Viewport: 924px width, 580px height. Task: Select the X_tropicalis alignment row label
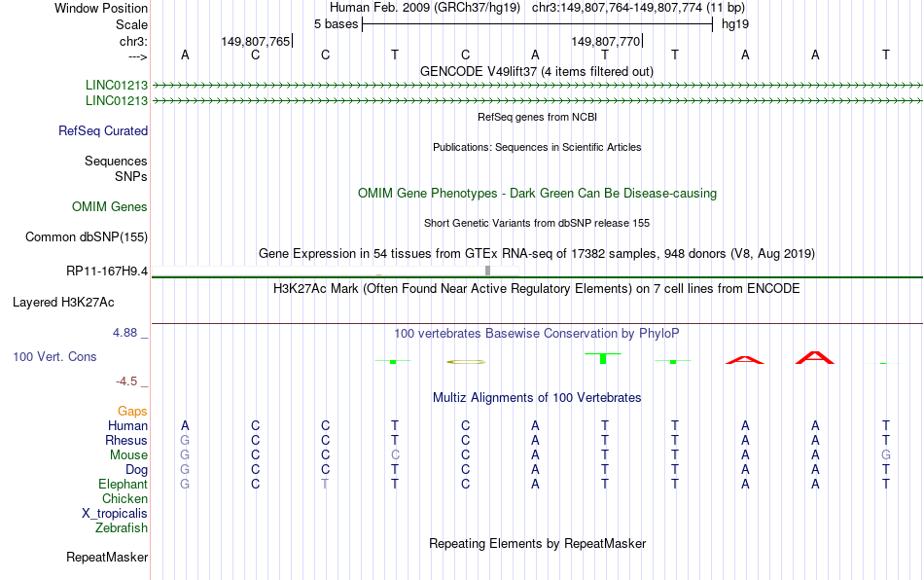click(115, 514)
